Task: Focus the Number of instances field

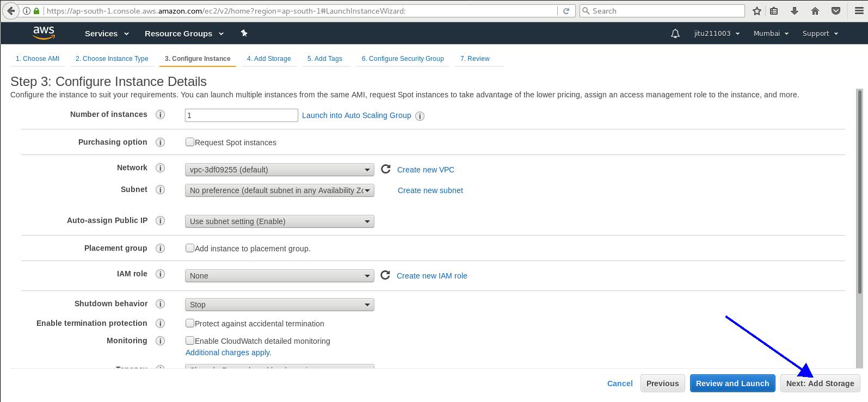Action: click(x=241, y=115)
